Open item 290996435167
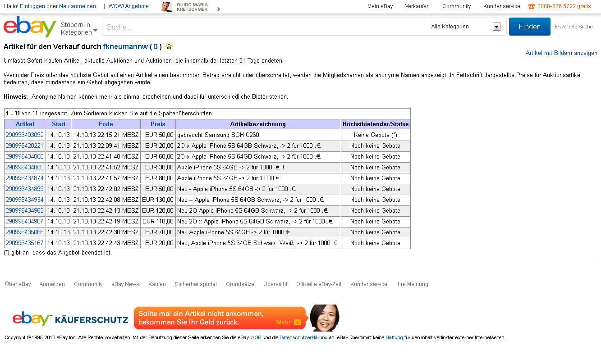The image size is (601, 364). point(24,243)
